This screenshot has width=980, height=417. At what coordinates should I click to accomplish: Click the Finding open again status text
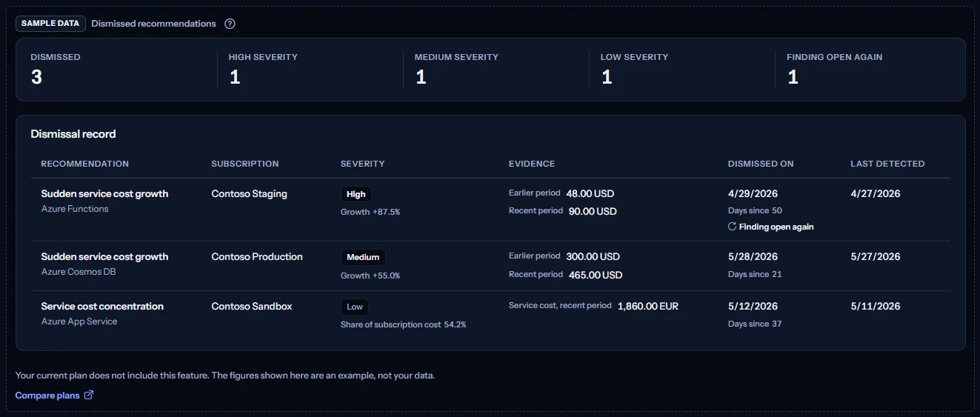pyautogui.click(x=776, y=227)
